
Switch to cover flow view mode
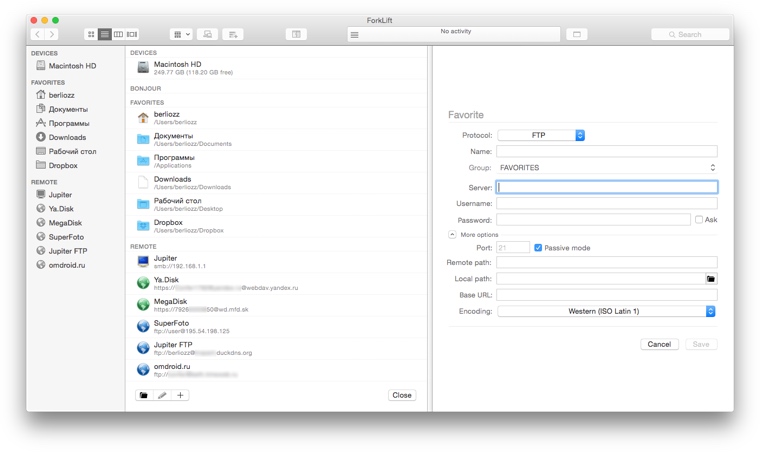(132, 34)
